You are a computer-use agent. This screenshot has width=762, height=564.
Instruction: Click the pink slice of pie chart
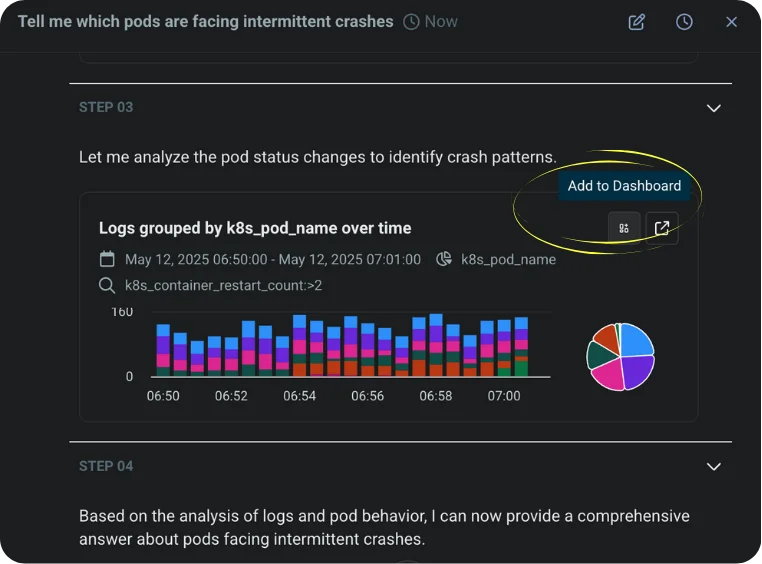tap(608, 375)
